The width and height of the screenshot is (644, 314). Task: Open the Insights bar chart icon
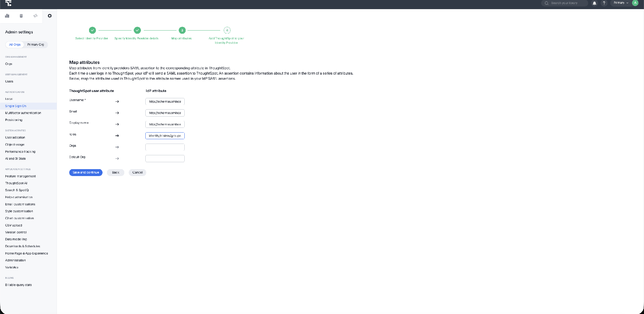coord(7,16)
